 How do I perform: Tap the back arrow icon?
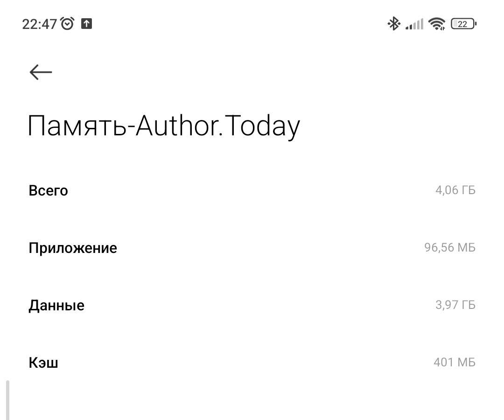(x=41, y=72)
